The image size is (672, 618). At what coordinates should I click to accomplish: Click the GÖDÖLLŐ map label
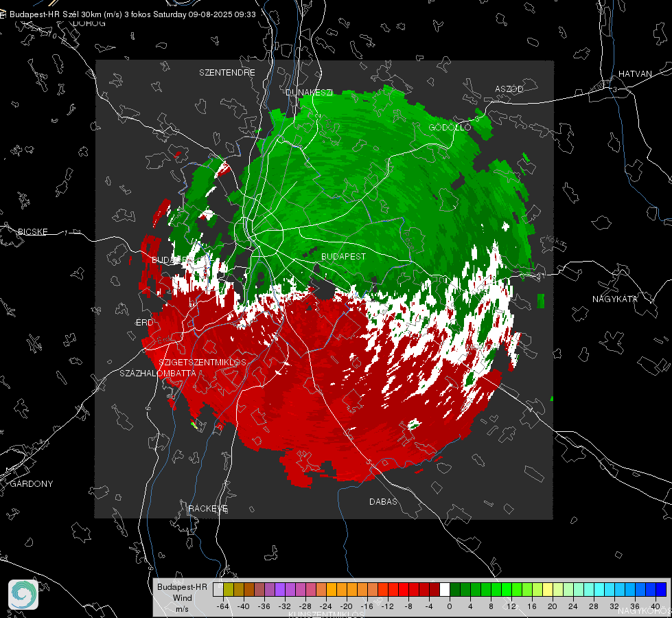point(450,127)
